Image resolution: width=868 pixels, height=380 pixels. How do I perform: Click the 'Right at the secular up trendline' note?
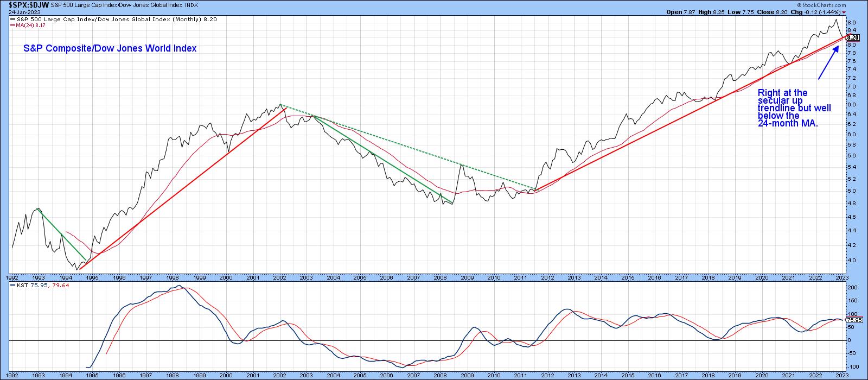[794, 109]
